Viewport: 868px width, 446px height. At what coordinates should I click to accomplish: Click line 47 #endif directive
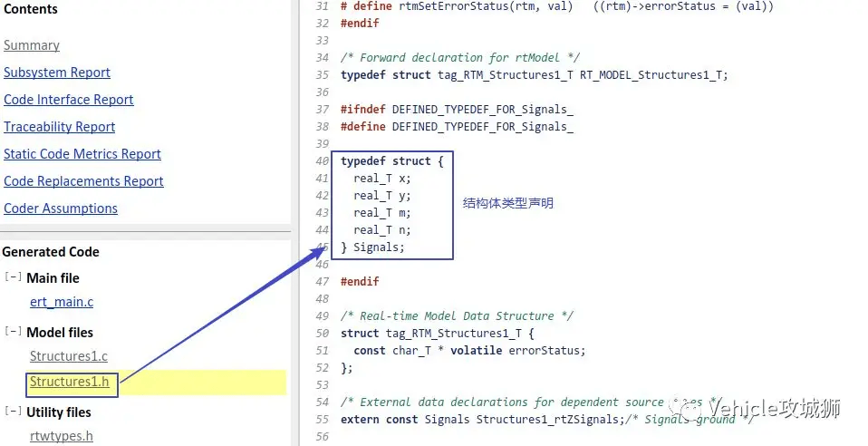point(360,281)
